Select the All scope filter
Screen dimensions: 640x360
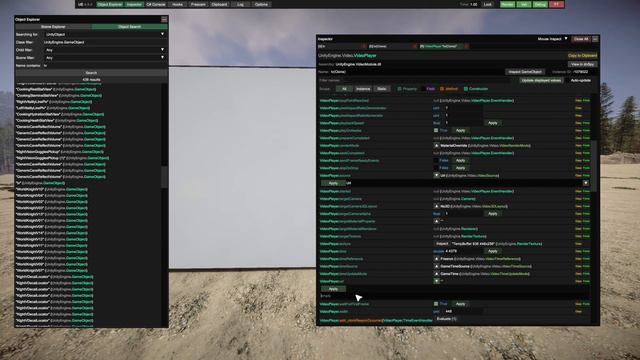[344, 89]
